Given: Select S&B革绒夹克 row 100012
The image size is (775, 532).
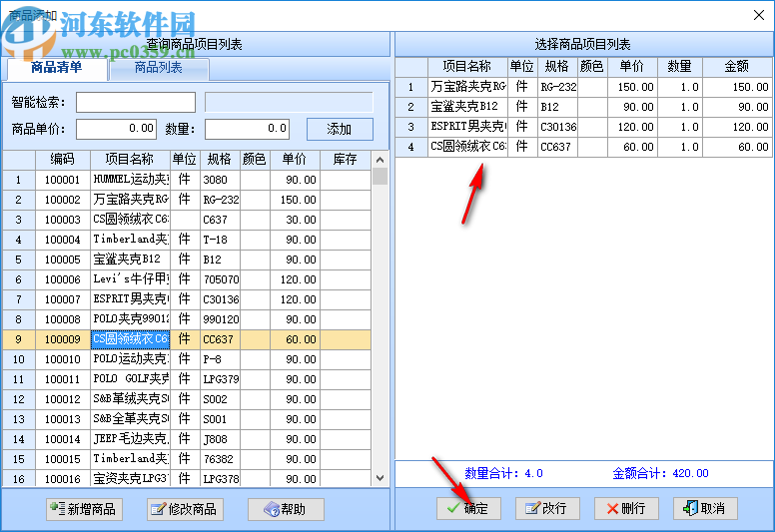Looking at the screenshot, I should 187,399.
